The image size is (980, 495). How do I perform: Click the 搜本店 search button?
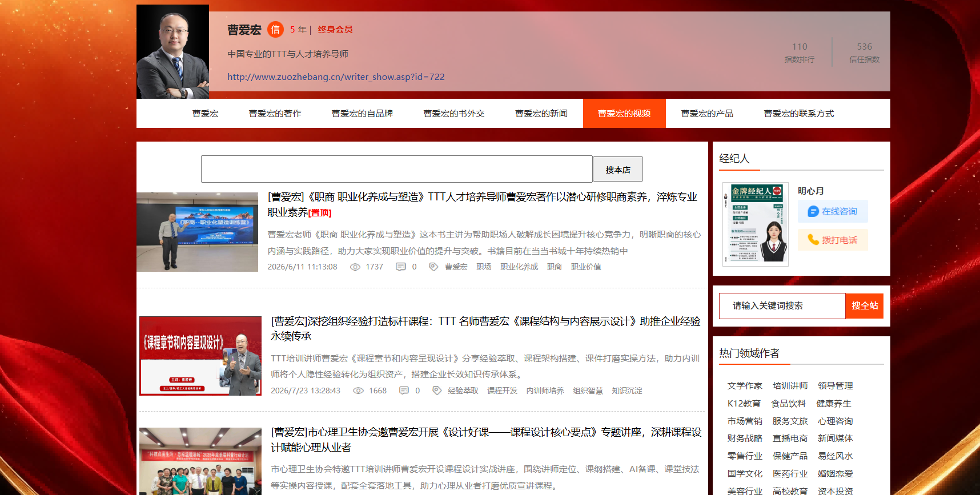[x=618, y=170]
